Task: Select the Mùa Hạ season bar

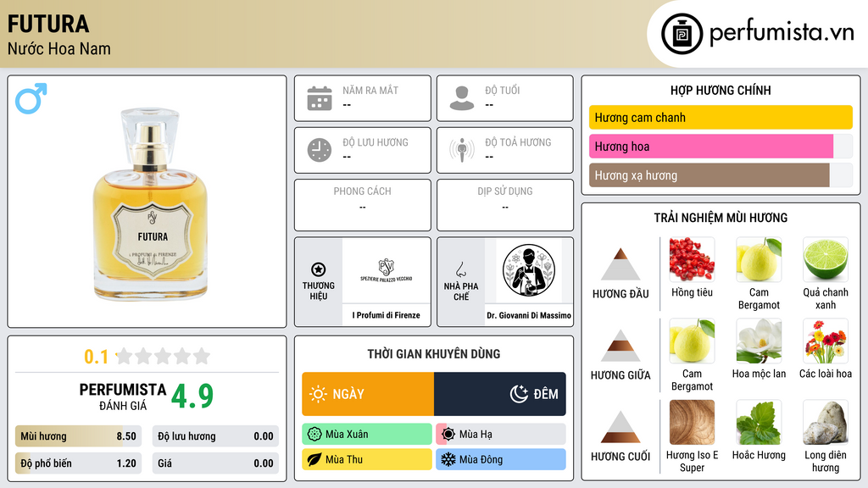Action: (501, 435)
